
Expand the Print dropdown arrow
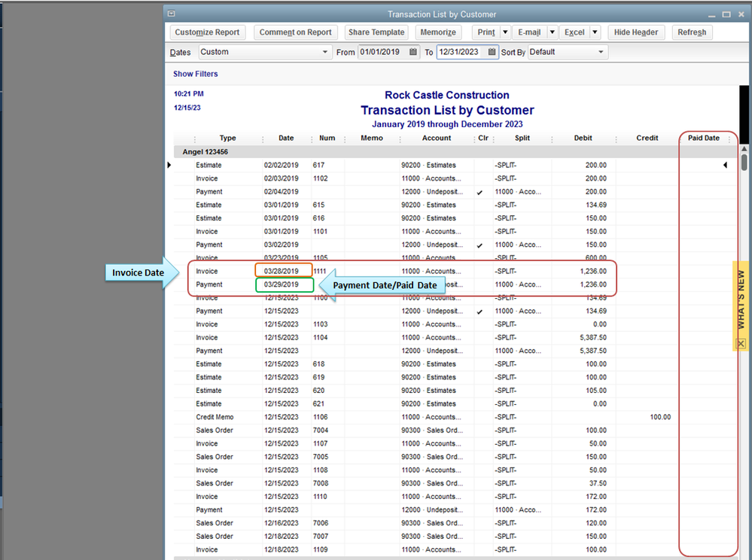click(505, 32)
